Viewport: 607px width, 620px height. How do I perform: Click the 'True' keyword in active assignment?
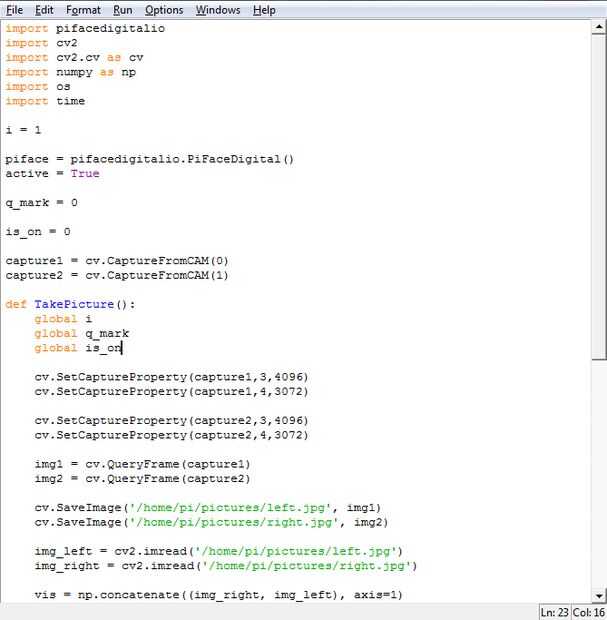(85, 174)
